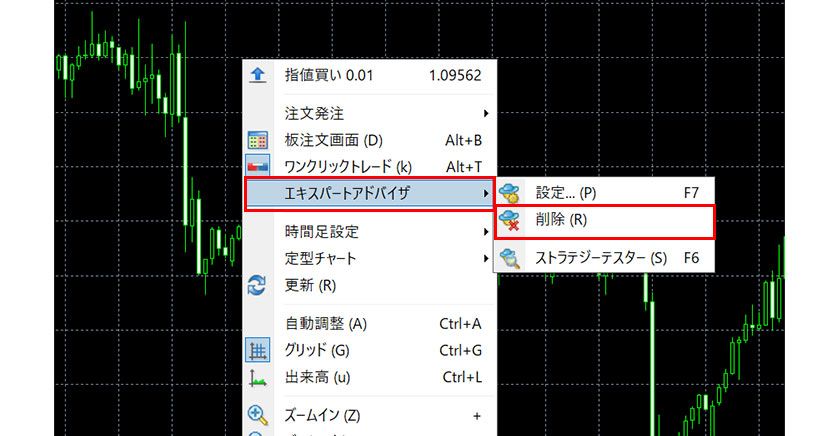
Task: Click the F6 shortcut label
Action: point(692,258)
